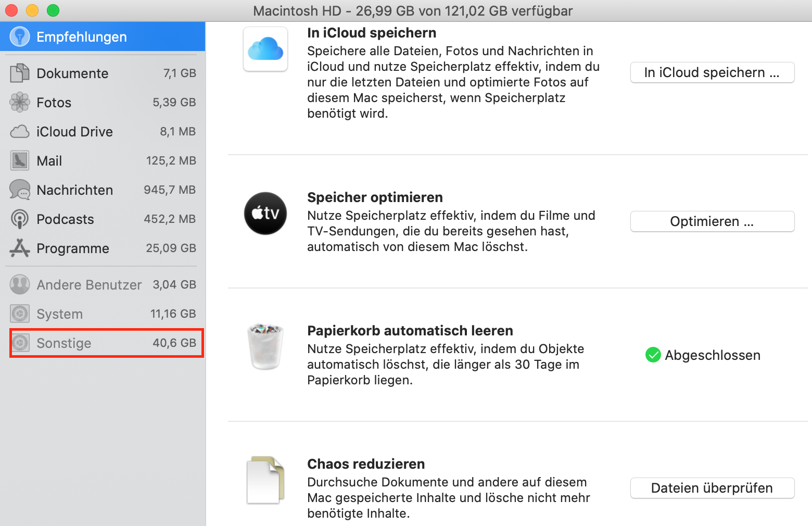The image size is (812, 526).
Task: Open the iCloud Drive cloud icon
Action: point(20,132)
